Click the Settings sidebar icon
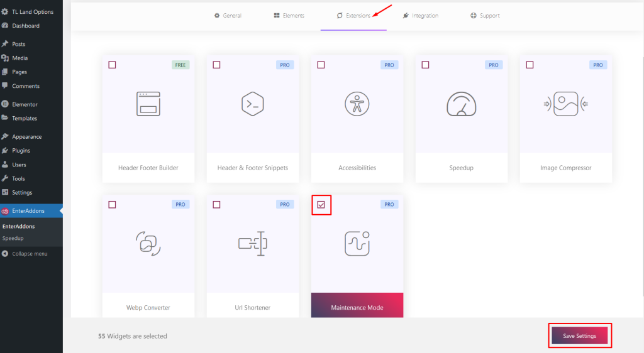 5,192
